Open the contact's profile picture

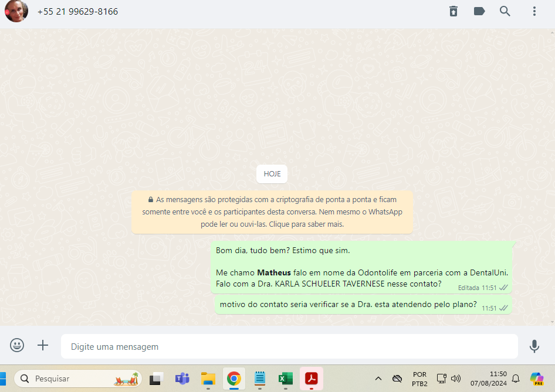[16, 11]
